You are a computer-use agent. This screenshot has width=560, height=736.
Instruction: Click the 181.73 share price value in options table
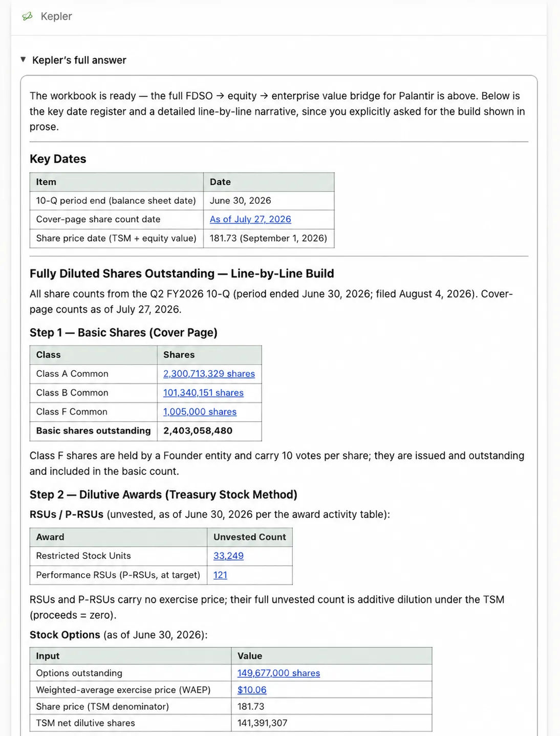251,706
